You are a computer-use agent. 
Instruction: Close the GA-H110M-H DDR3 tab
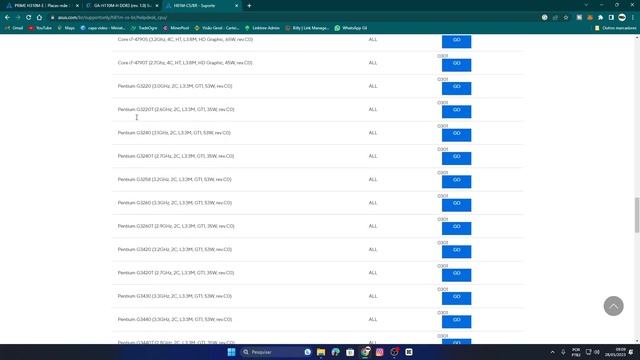[157, 6]
